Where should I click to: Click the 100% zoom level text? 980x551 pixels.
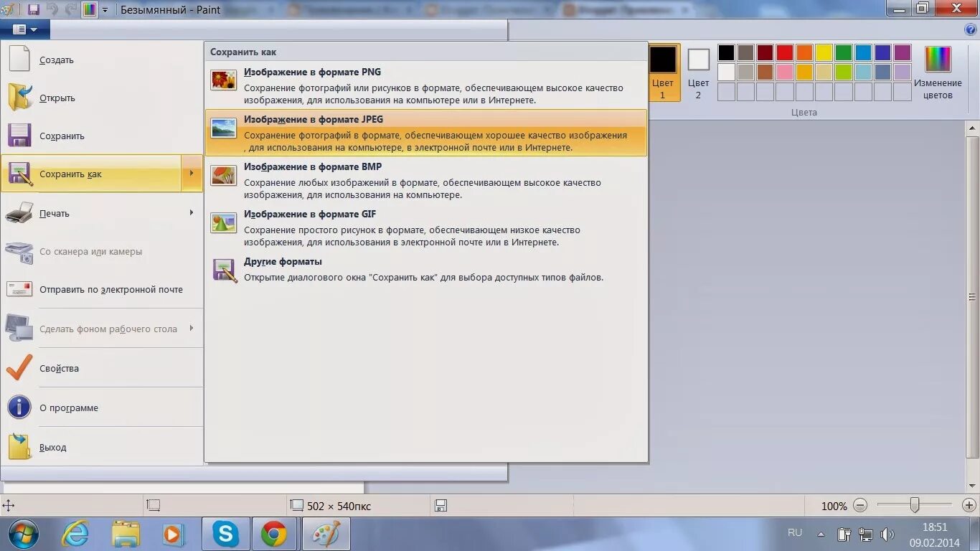click(834, 506)
